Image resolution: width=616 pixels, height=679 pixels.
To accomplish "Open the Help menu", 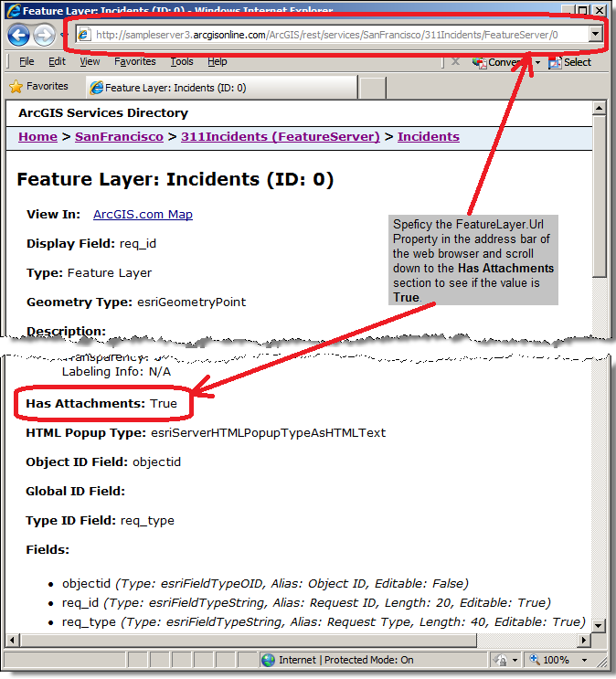I will pos(217,62).
